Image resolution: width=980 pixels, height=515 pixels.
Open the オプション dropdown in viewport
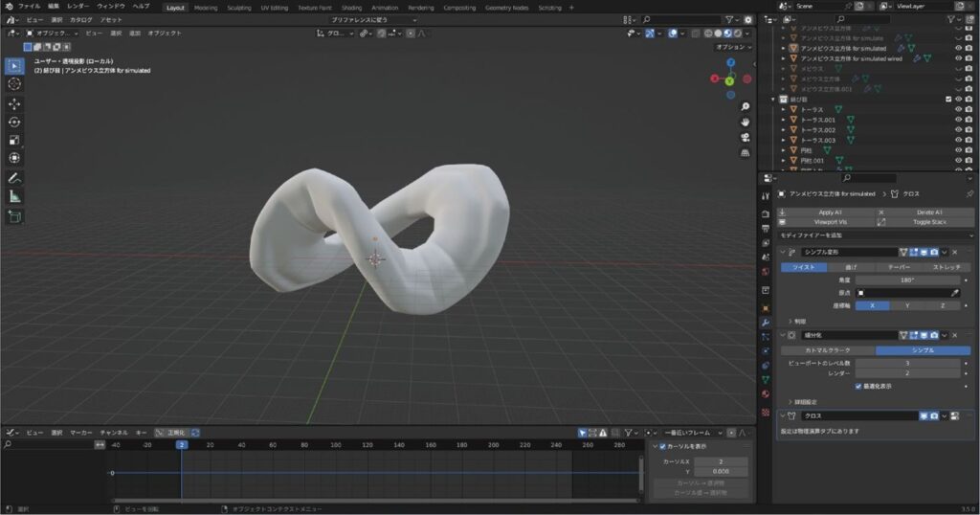733,47
